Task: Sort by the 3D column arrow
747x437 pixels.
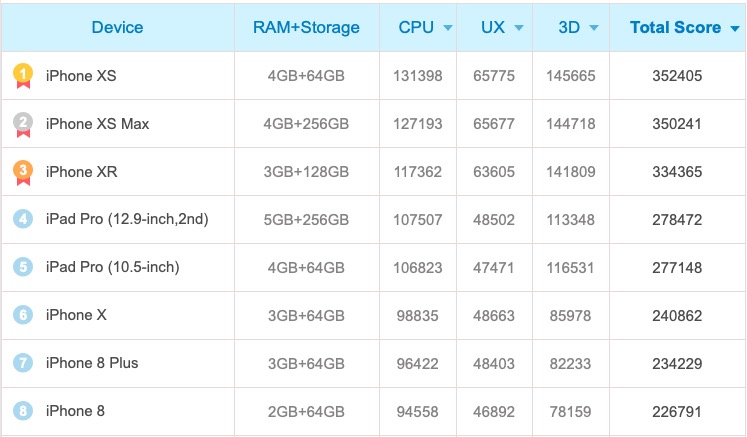Action: (x=594, y=28)
